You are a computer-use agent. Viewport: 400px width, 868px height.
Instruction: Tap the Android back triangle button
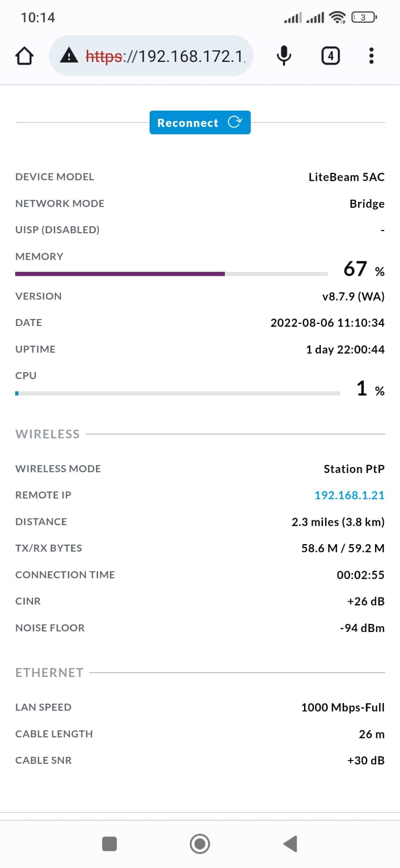pyautogui.click(x=291, y=844)
